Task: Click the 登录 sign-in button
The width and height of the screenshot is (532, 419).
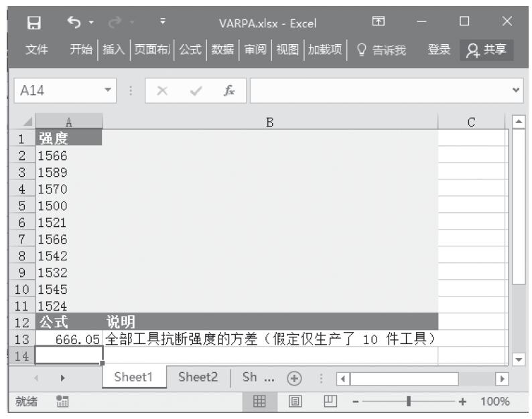Action: tap(439, 49)
